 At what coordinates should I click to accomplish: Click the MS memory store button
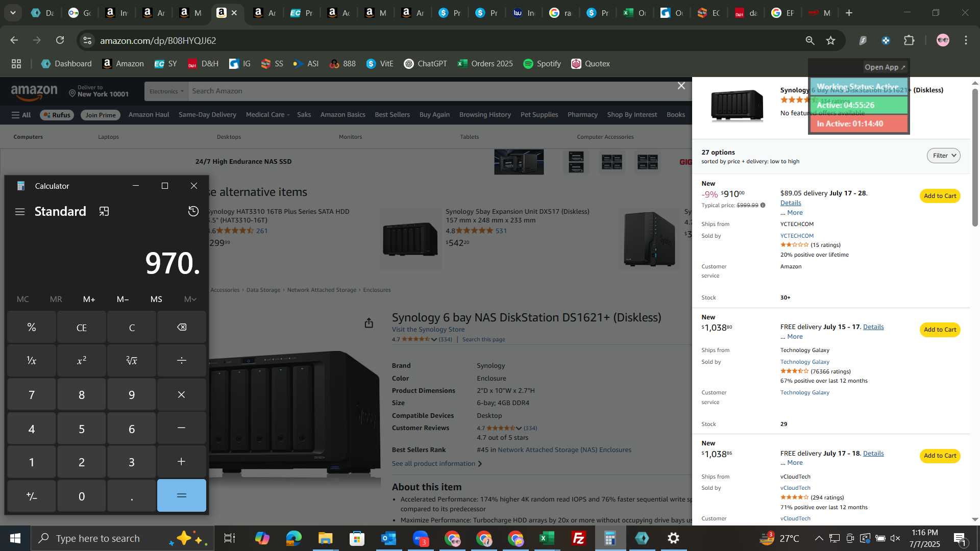(156, 299)
